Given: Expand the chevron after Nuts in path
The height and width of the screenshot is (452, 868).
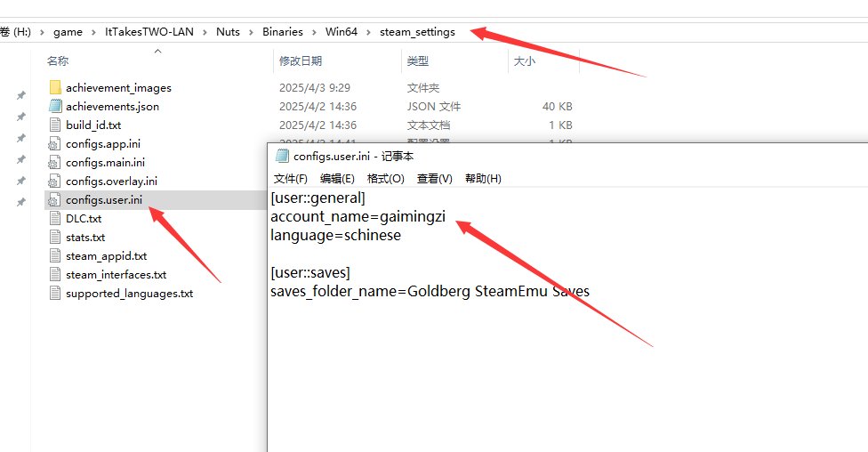Looking at the screenshot, I should click(x=251, y=32).
